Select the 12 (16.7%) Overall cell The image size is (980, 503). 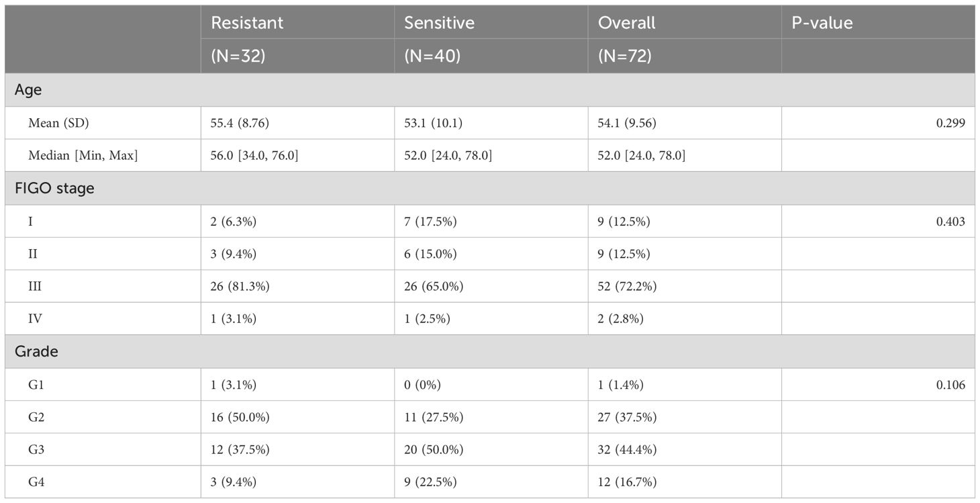coord(627,482)
